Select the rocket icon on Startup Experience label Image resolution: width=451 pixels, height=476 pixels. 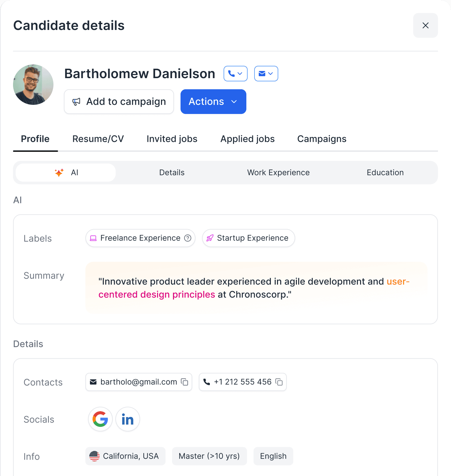[x=210, y=238]
